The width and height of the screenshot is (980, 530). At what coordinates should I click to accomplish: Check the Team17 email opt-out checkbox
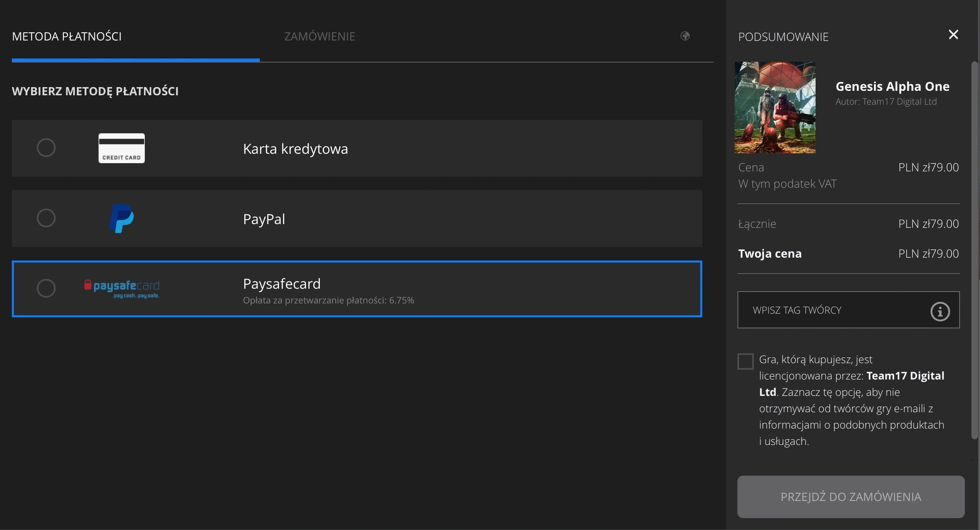(x=745, y=362)
